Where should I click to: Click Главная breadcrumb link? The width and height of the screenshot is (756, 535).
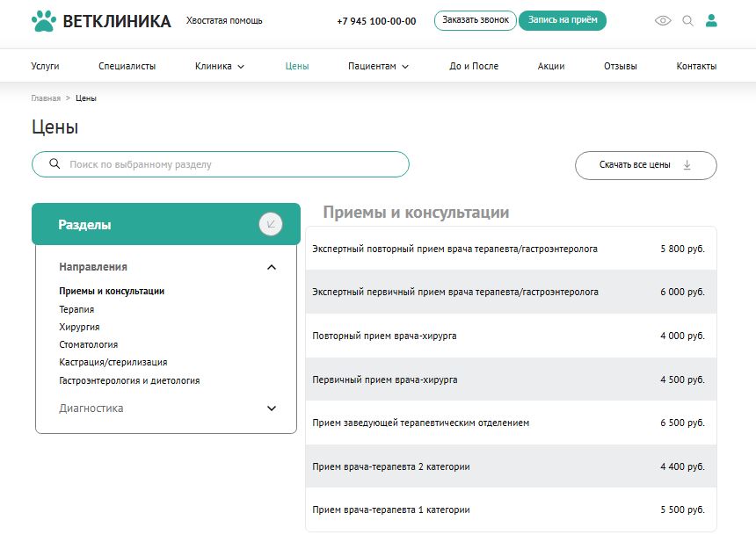[46, 98]
